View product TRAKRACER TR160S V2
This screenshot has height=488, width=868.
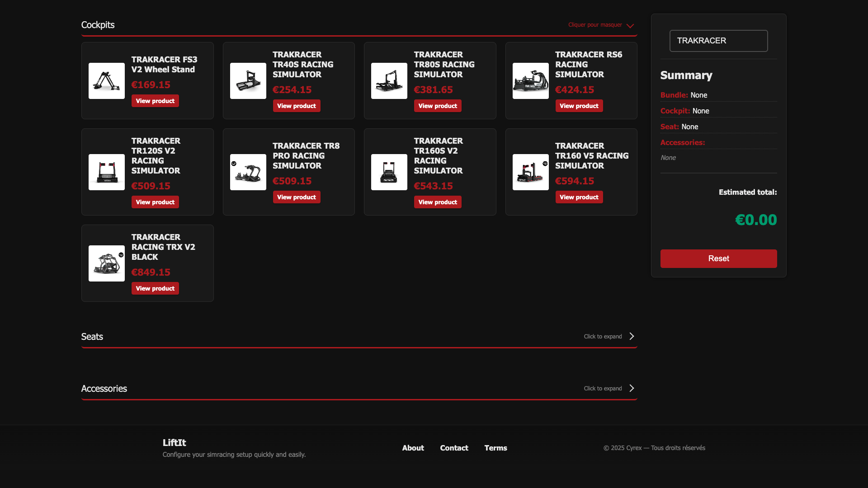438,202
